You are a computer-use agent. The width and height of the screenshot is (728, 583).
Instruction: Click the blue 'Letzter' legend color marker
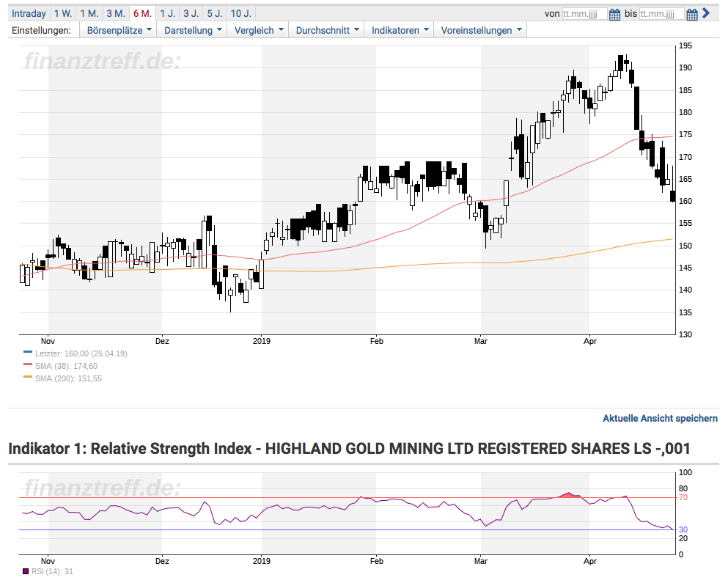tap(28, 352)
